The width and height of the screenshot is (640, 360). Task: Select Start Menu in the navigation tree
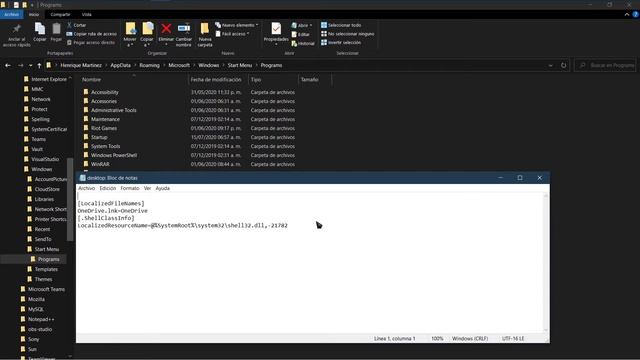[47, 249]
